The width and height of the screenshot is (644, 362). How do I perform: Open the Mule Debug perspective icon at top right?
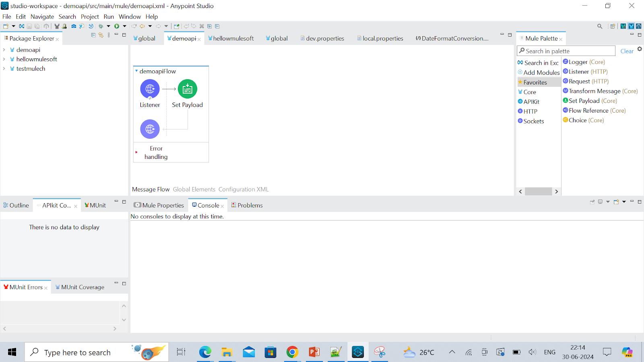click(x=623, y=26)
